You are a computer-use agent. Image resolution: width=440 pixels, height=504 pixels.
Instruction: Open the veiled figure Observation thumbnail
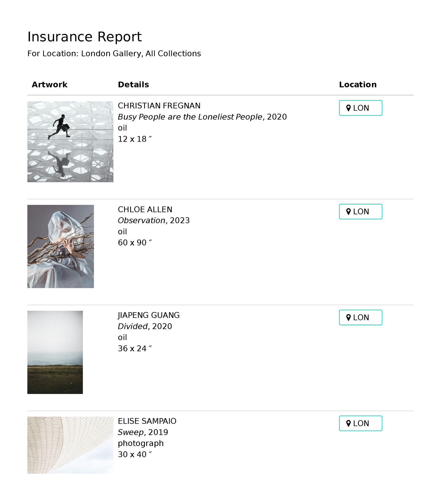click(60, 246)
